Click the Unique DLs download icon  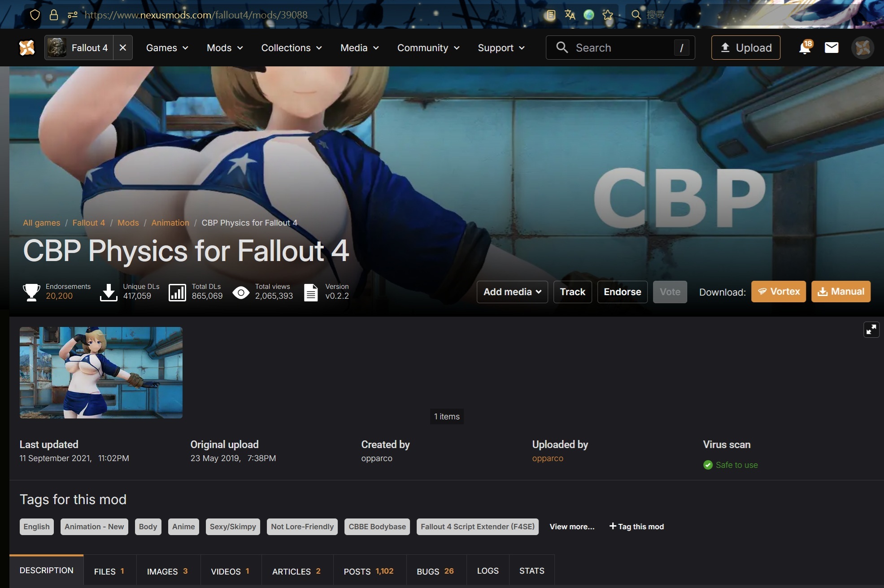[109, 292]
